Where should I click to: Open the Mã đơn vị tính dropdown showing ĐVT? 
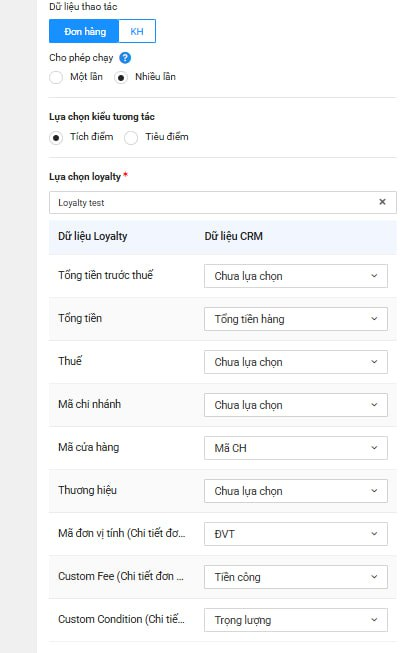coord(296,533)
